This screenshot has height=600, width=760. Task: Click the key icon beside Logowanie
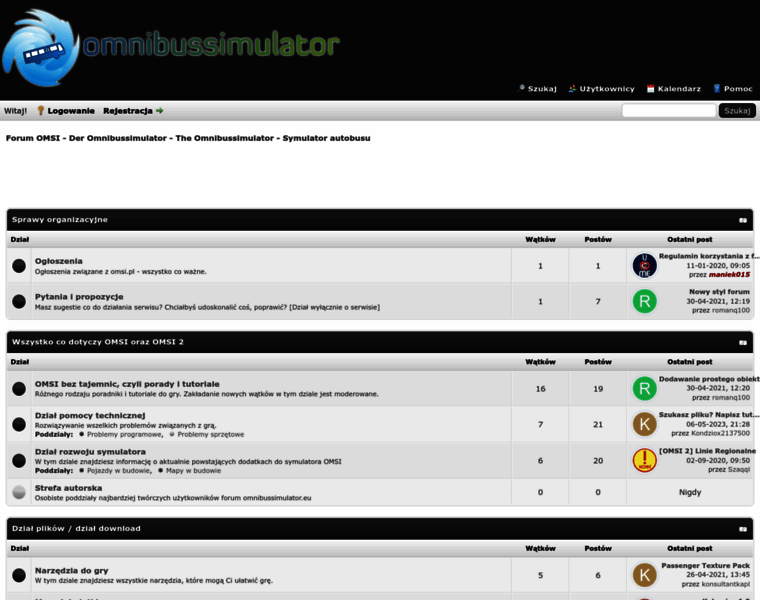coord(41,111)
